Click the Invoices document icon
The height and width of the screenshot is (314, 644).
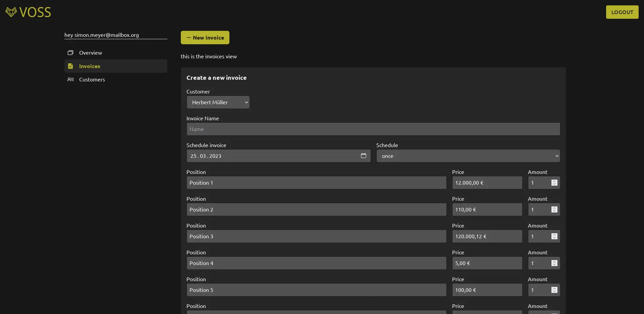(70, 66)
